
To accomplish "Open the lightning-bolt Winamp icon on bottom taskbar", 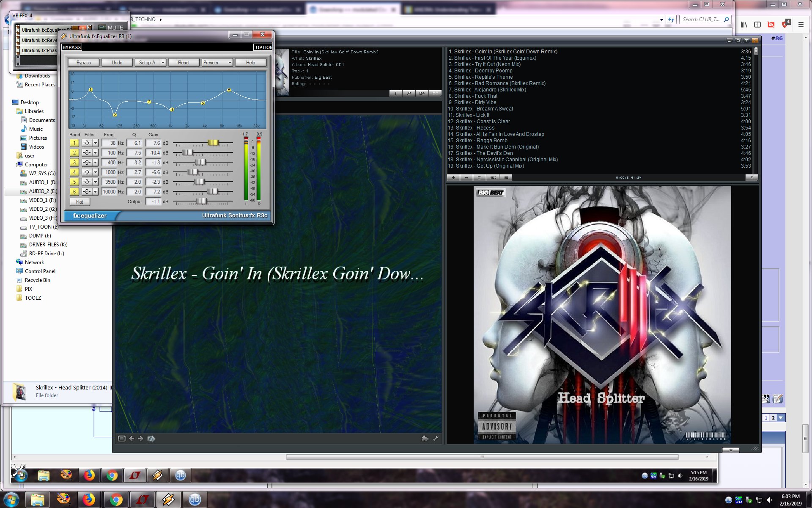I will coord(168,500).
